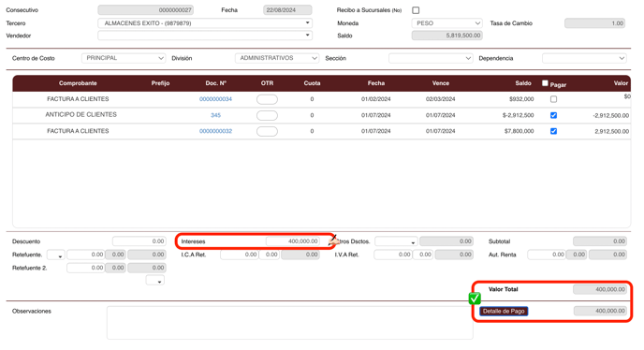Click the Consecutivo field 0000000027
The width and height of the screenshot is (644, 350).
pyautogui.click(x=145, y=10)
